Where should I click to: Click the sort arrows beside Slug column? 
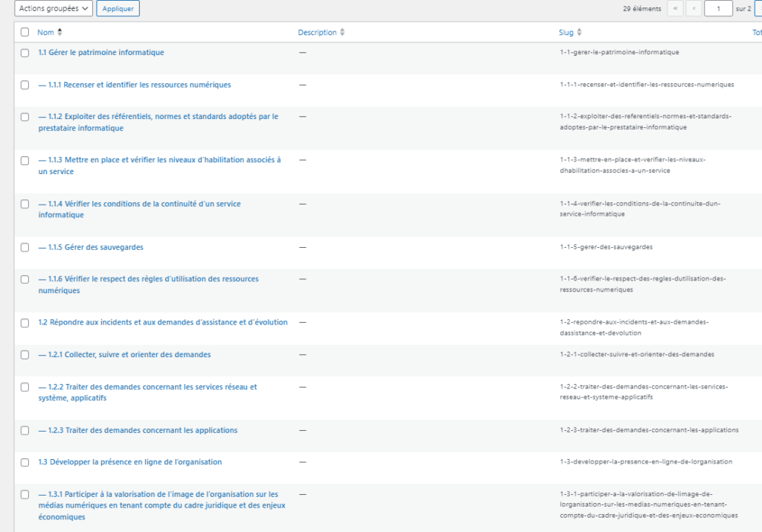click(x=580, y=33)
